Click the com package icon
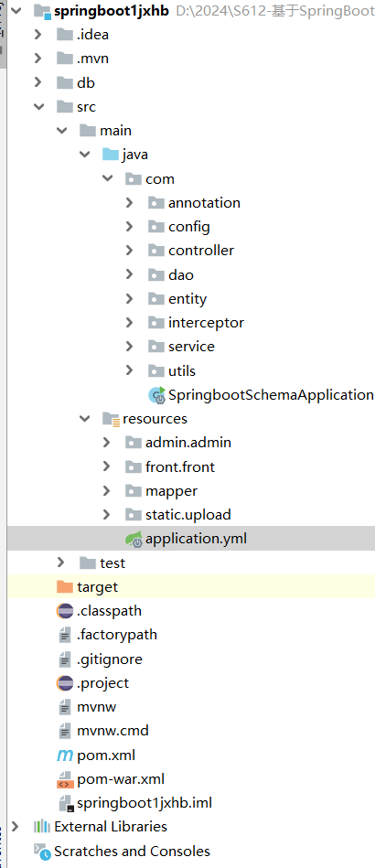Screen dimensions: 375x868 pos(134,178)
